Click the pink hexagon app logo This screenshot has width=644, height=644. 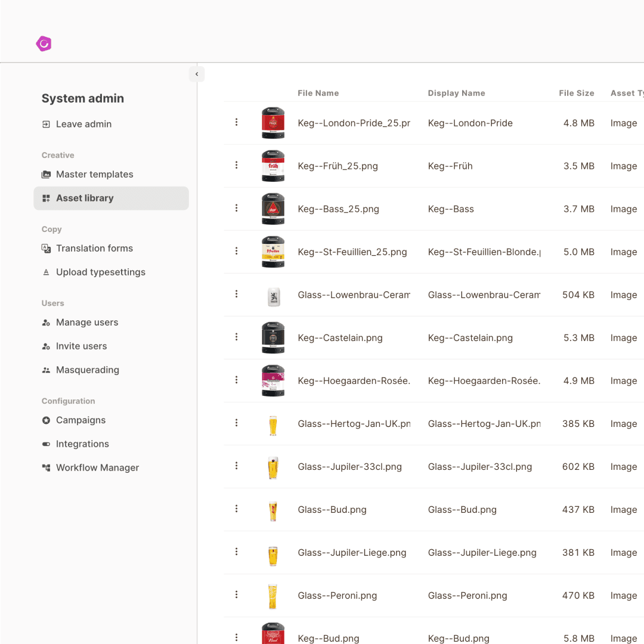(x=44, y=44)
